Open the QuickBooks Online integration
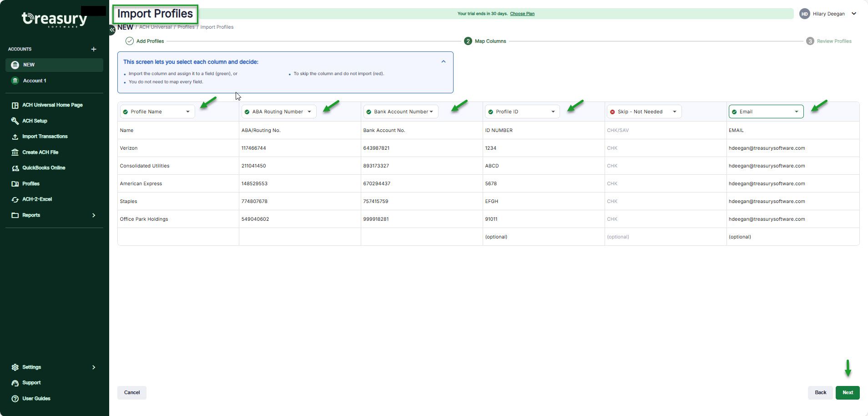 pos(44,167)
